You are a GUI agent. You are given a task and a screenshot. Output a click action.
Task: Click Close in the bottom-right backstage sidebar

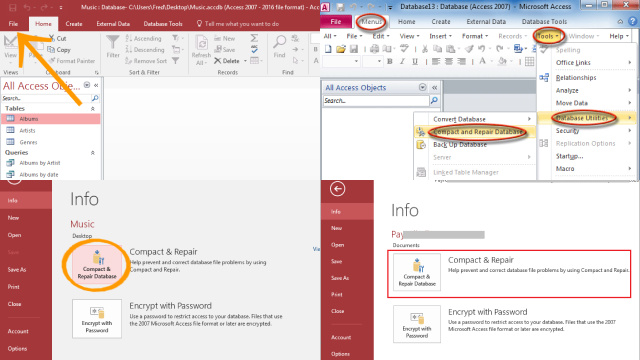pyautogui.click(x=338, y=311)
